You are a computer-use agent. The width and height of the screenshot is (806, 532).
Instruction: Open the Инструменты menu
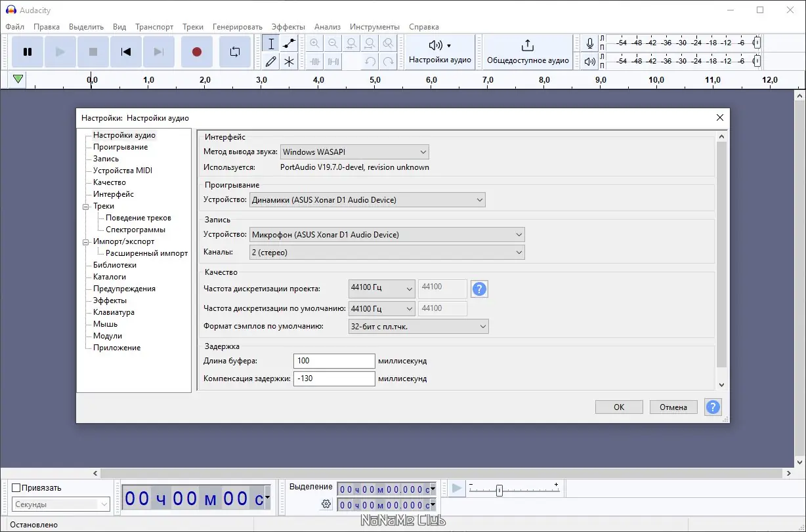click(375, 27)
